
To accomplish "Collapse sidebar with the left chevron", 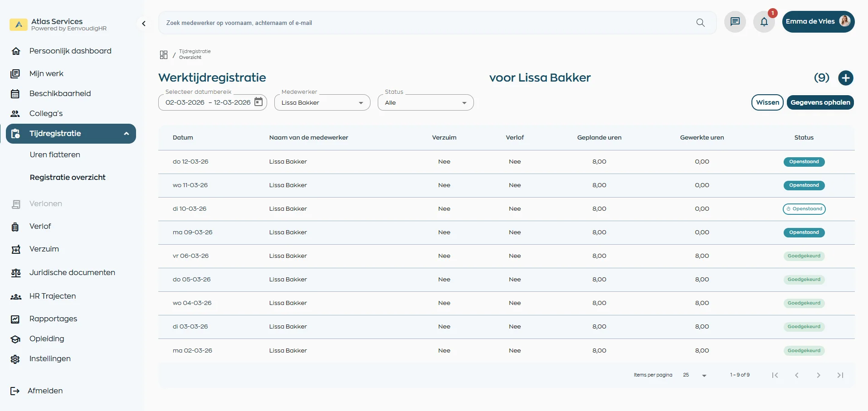I will coord(144,24).
